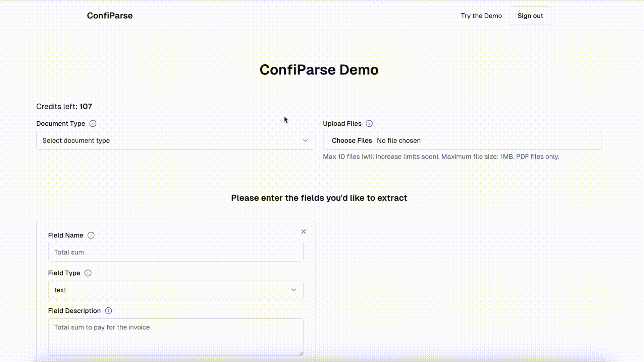
Task: Click the Credits left 107 label
Action: (x=64, y=107)
